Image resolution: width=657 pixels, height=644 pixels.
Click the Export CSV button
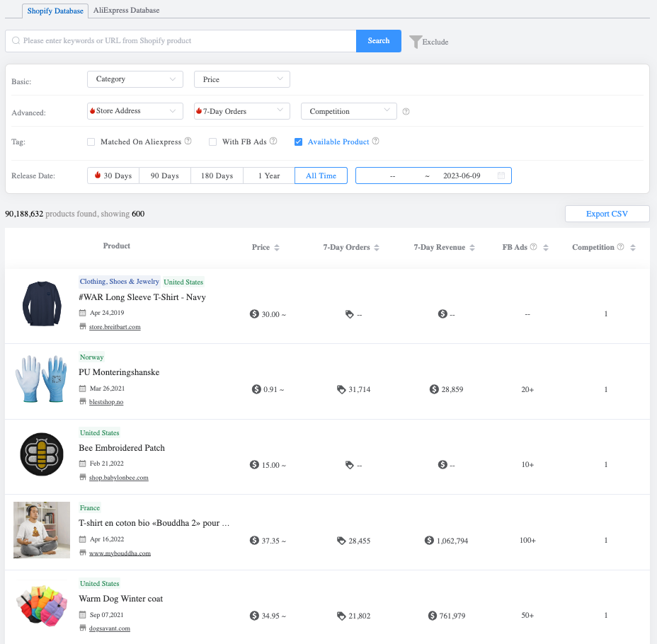pyautogui.click(x=607, y=213)
